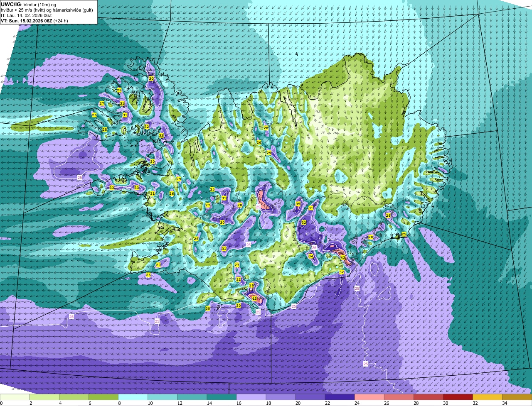Click the colour scale tick number '8'
The height and width of the screenshot is (406, 532).
(119, 403)
